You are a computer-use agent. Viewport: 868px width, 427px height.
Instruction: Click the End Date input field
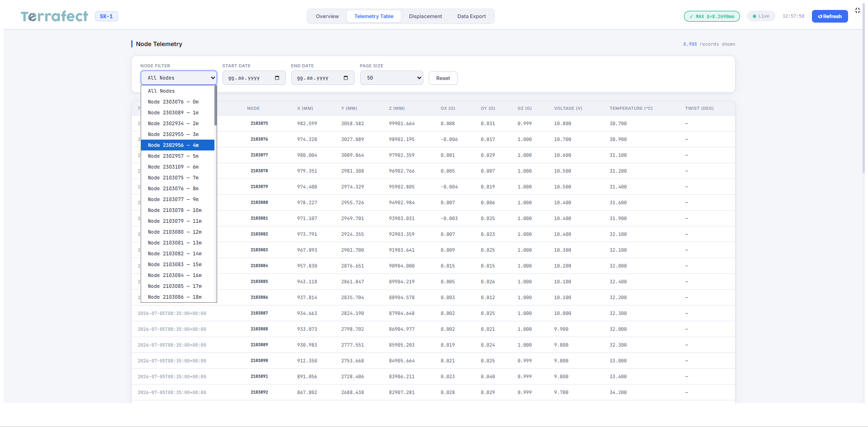(x=323, y=78)
